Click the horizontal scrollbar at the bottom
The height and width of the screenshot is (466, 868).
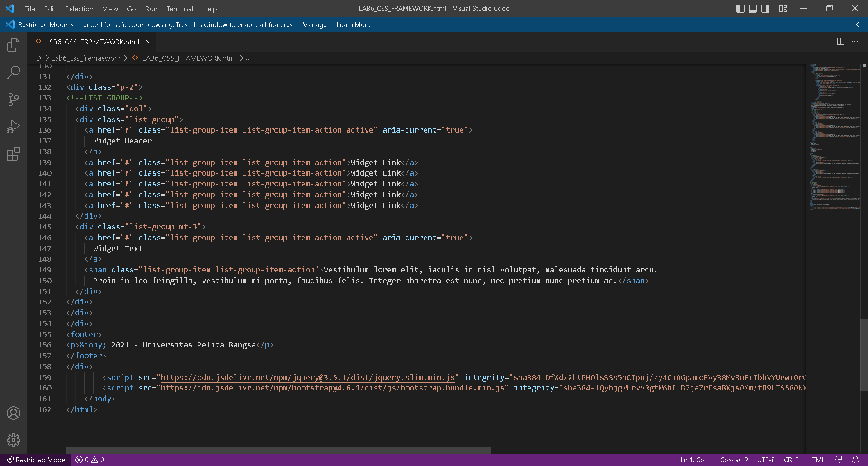[x=278, y=450]
